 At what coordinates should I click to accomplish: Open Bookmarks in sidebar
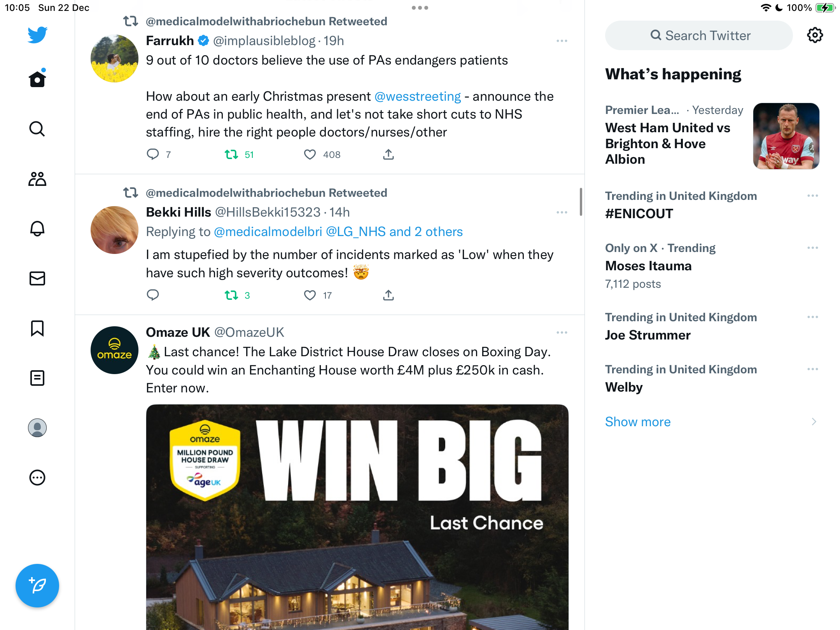37,328
